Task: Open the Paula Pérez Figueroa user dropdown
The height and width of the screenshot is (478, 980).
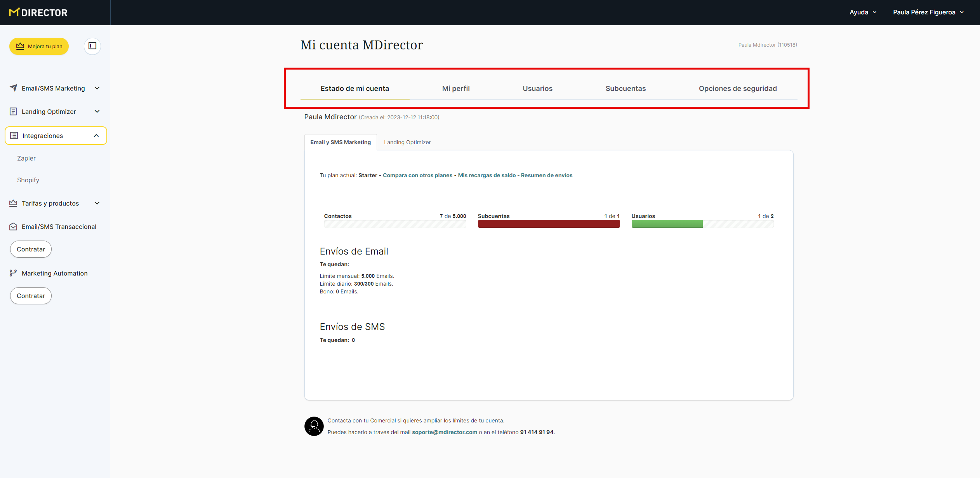Action: tap(928, 12)
